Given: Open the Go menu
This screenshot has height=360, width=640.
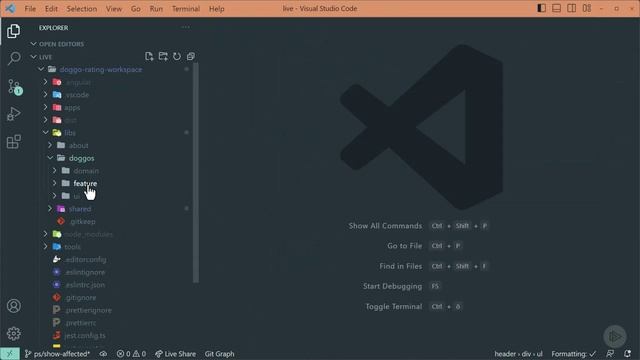Looking at the screenshot, I should pyautogui.click(x=136, y=9).
